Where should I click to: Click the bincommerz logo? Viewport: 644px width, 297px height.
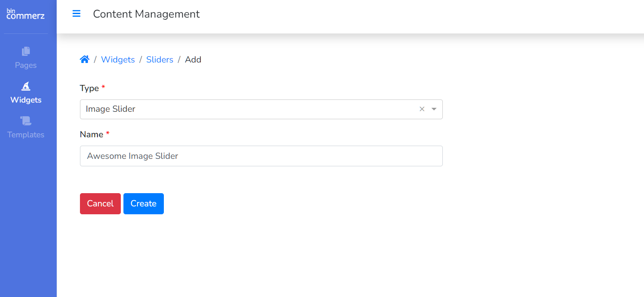[x=25, y=14]
